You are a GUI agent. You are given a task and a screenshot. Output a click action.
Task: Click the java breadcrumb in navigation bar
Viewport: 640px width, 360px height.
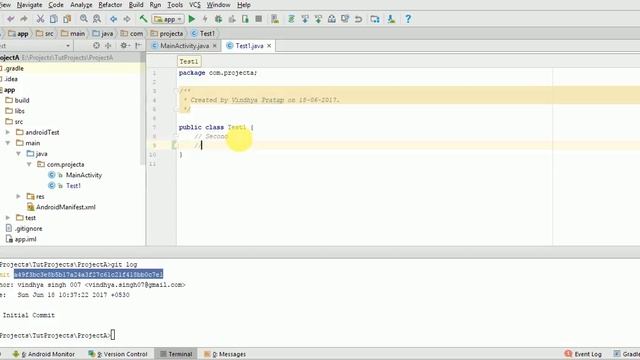(103, 33)
